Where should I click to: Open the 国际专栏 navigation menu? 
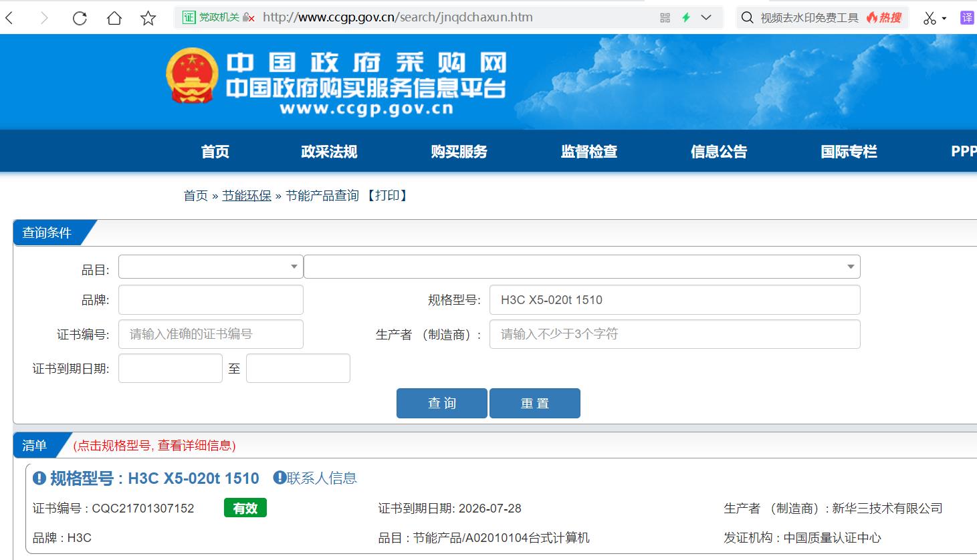849,152
